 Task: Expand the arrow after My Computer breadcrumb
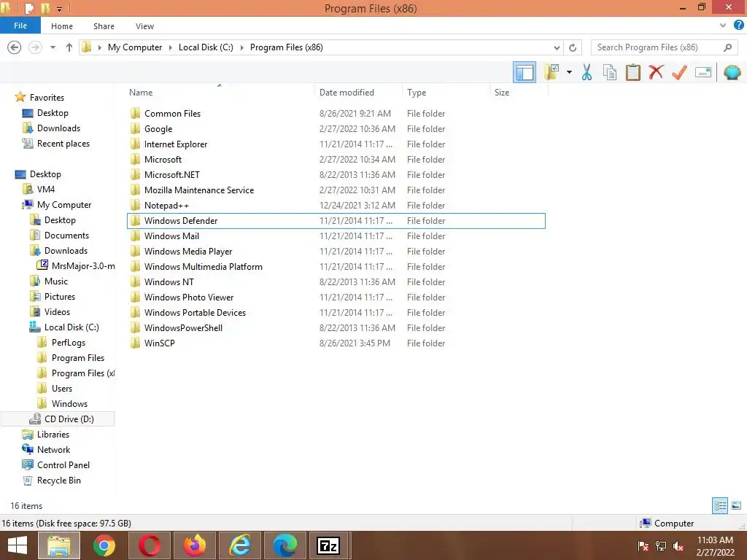[x=170, y=47]
